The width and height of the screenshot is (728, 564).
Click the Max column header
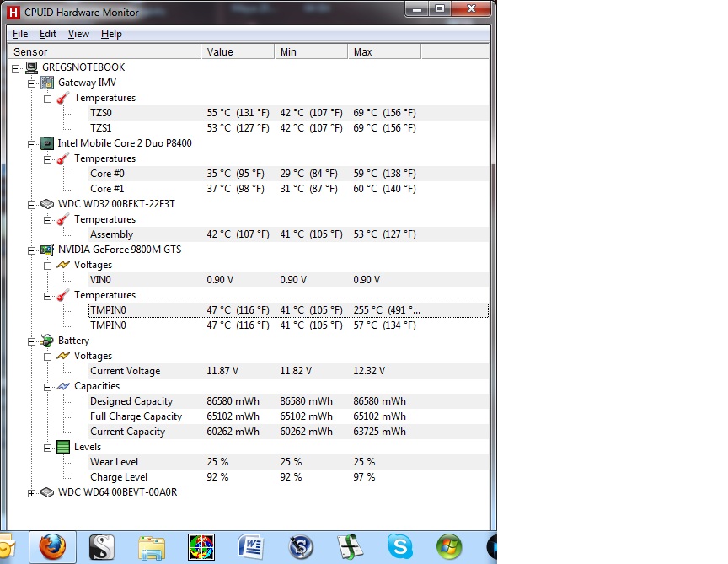(384, 51)
